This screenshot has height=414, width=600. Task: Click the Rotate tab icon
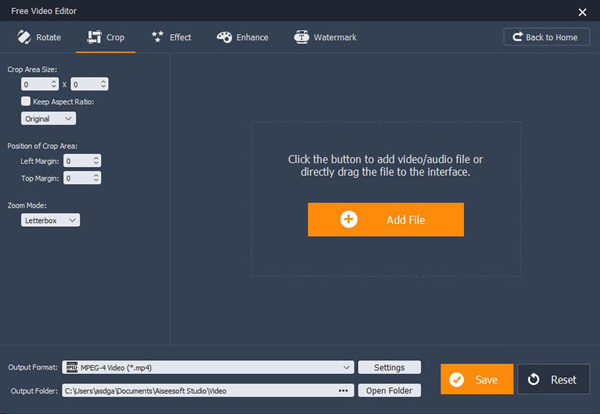[x=21, y=37]
